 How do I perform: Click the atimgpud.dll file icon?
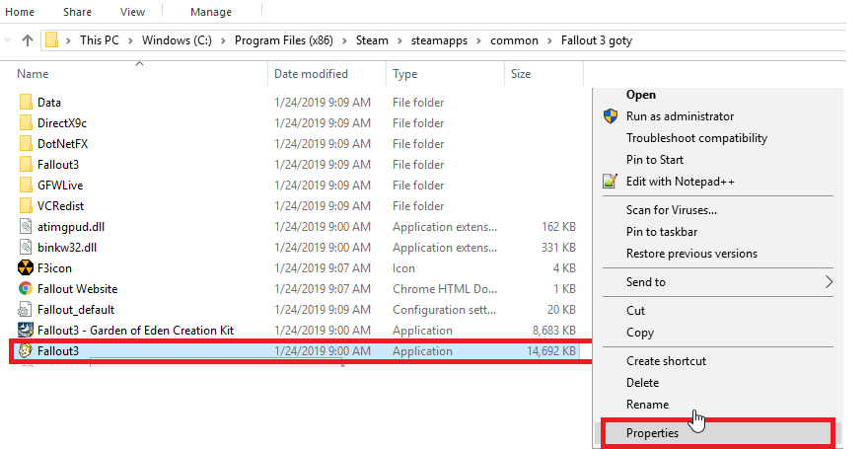(x=26, y=226)
